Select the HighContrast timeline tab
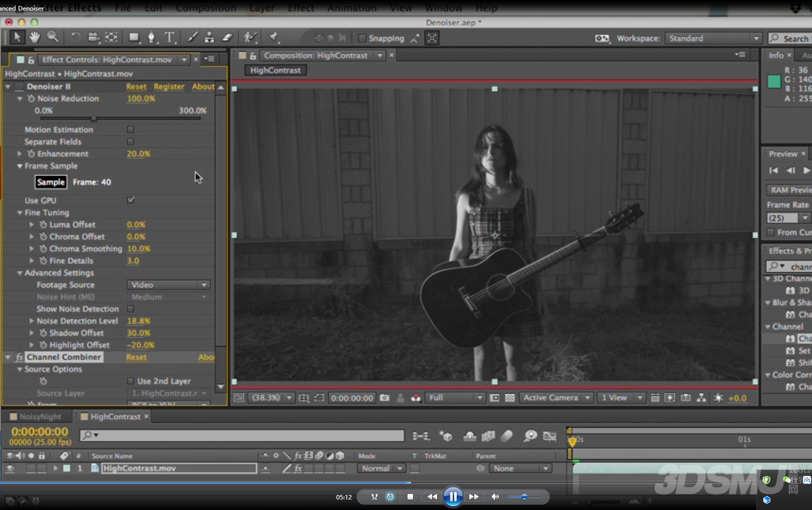Viewport: 812px width, 510px height. pyautogui.click(x=115, y=417)
